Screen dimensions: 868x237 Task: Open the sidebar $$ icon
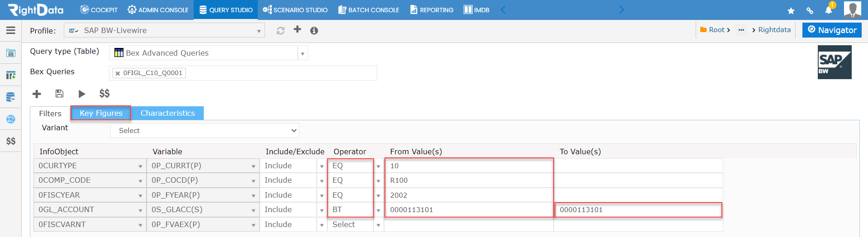[11, 141]
